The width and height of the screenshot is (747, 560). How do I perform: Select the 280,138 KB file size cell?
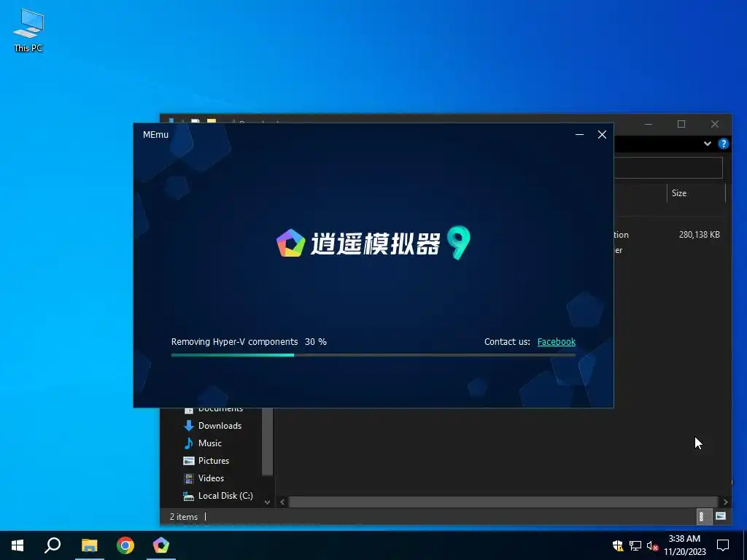tap(699, 235)
